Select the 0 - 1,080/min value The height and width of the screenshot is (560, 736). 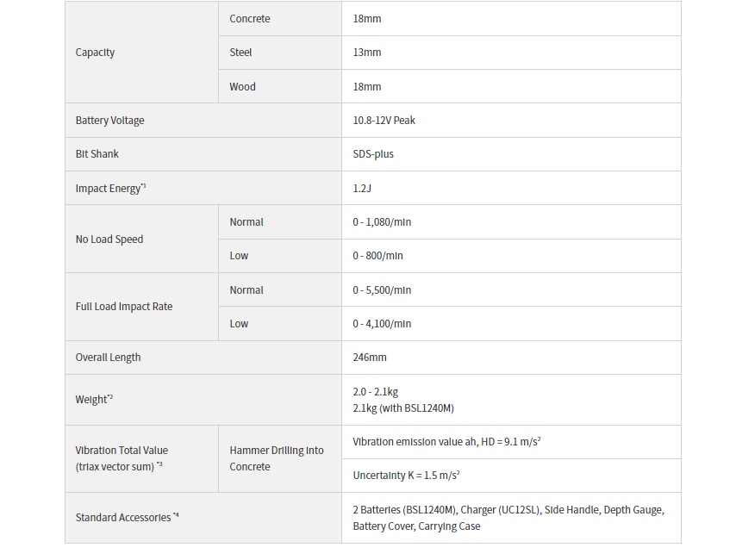[x=382, y=222]
